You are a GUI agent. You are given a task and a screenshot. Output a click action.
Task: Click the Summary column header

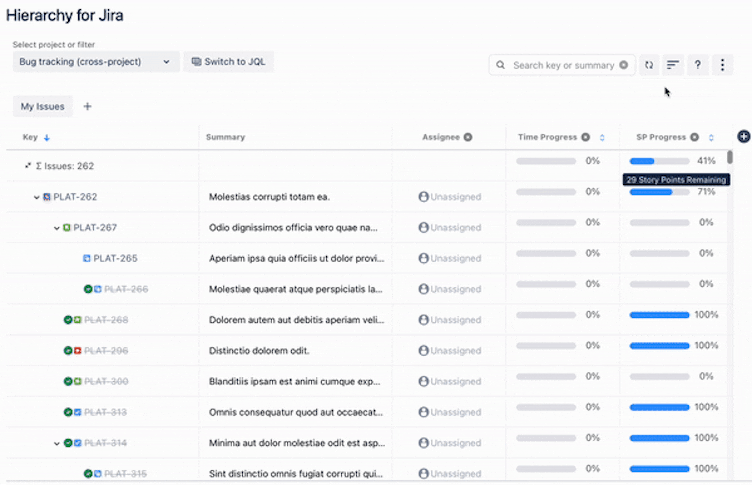[225, 137]
